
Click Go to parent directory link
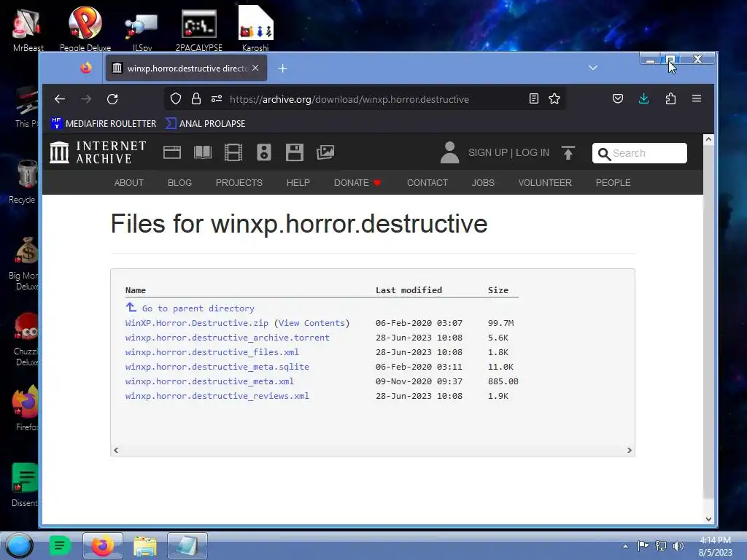[x=190, y=308]
